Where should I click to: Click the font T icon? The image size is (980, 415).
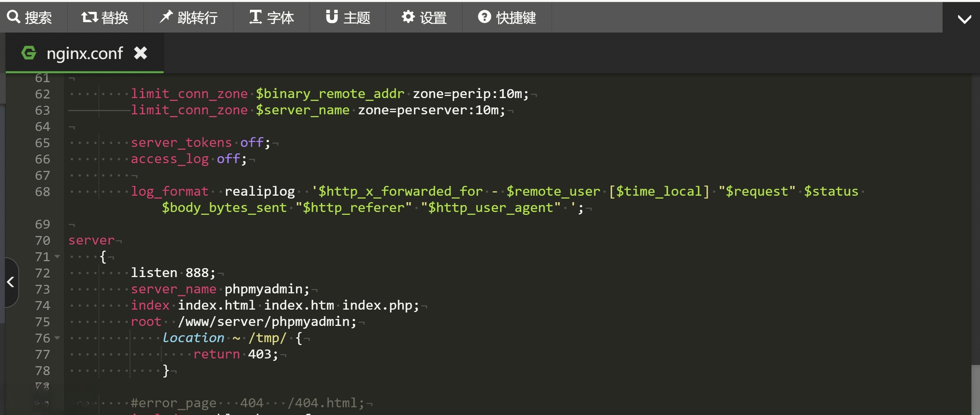point(255,17)
